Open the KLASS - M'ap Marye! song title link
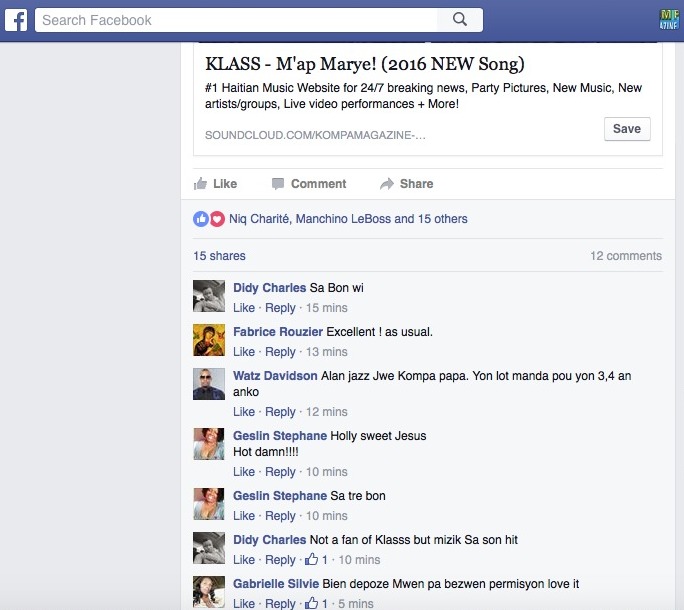684x610 pixels. pos(365,64)
